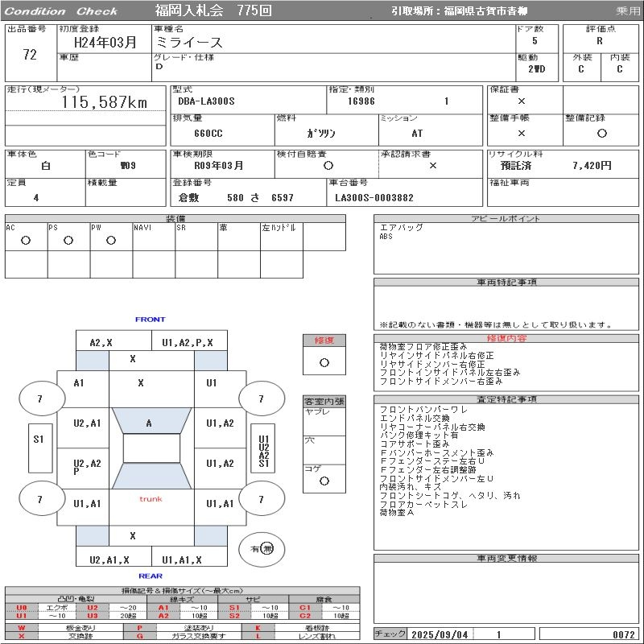Select the displacement value 660CC
The height and width of the screenshot is (644, 644).
(208, 134)
